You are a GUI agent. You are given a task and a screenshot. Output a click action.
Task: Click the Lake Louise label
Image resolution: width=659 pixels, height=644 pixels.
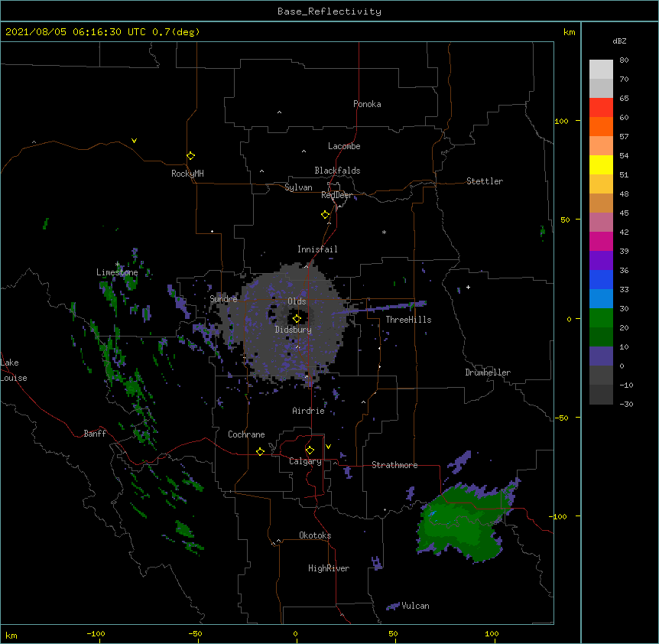[14, 370]
